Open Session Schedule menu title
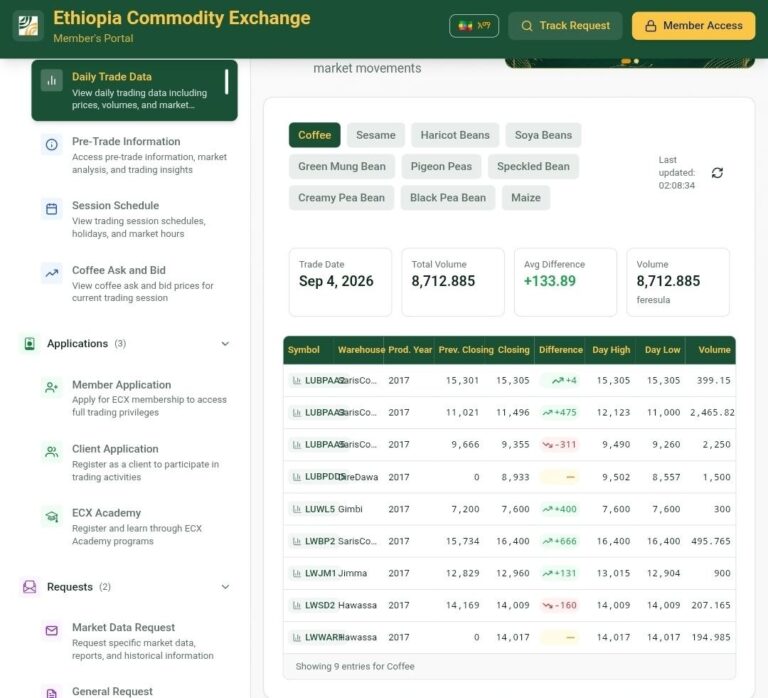The width and height of the screenshot is (768, 698). point(116,206)
